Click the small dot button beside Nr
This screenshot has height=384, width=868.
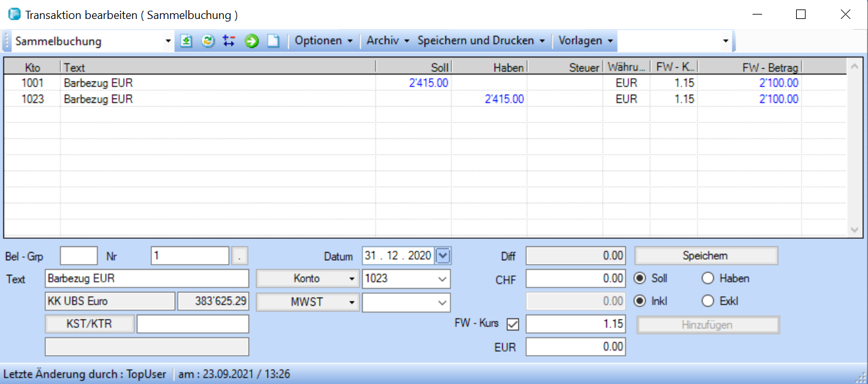tap(240, 256)
